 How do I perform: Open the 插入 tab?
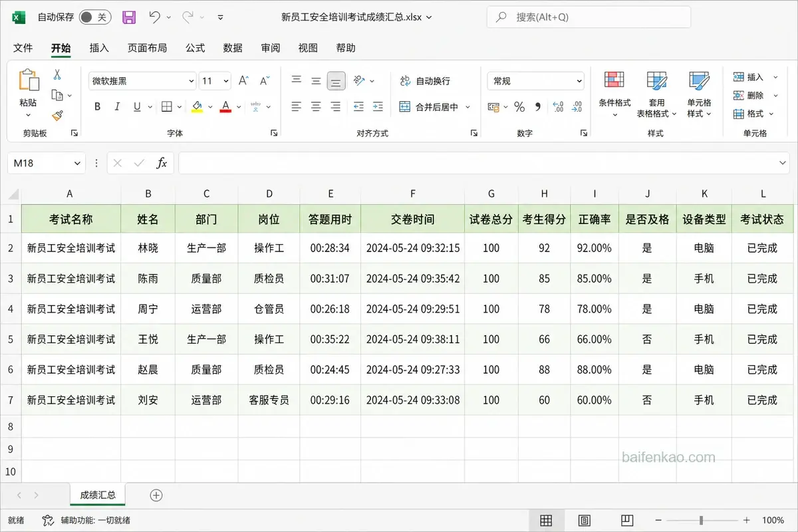(99, 48)
